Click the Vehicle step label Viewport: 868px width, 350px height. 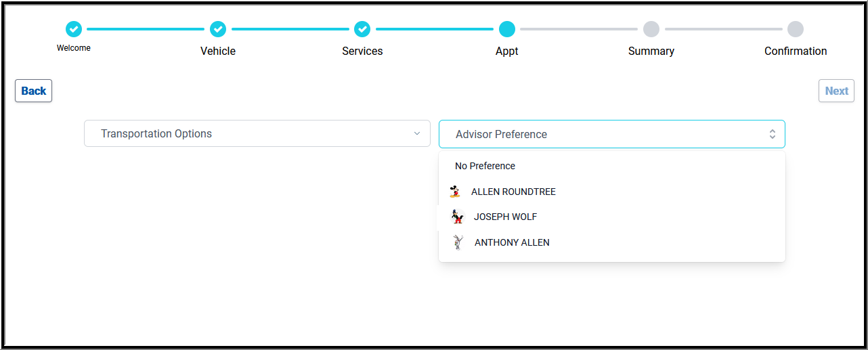pos(218,51)
